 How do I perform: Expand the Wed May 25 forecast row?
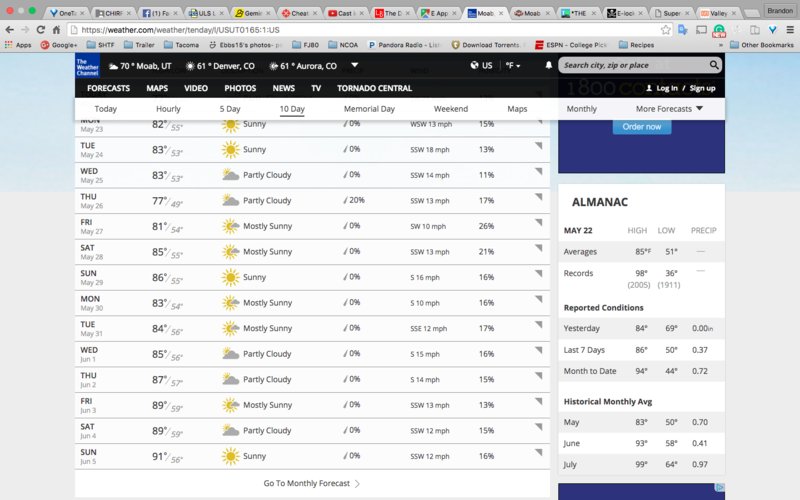(538, 171)
